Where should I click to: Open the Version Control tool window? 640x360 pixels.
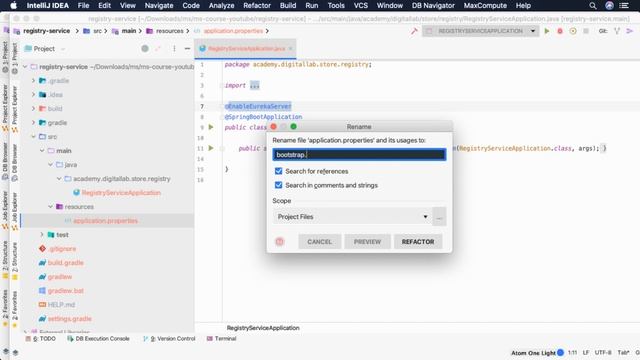(x=169, y=338)
